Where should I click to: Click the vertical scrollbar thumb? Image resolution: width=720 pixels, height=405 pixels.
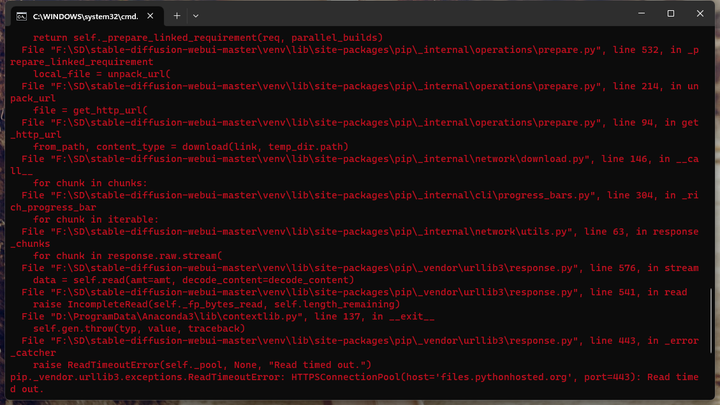(x=711, y=321)
